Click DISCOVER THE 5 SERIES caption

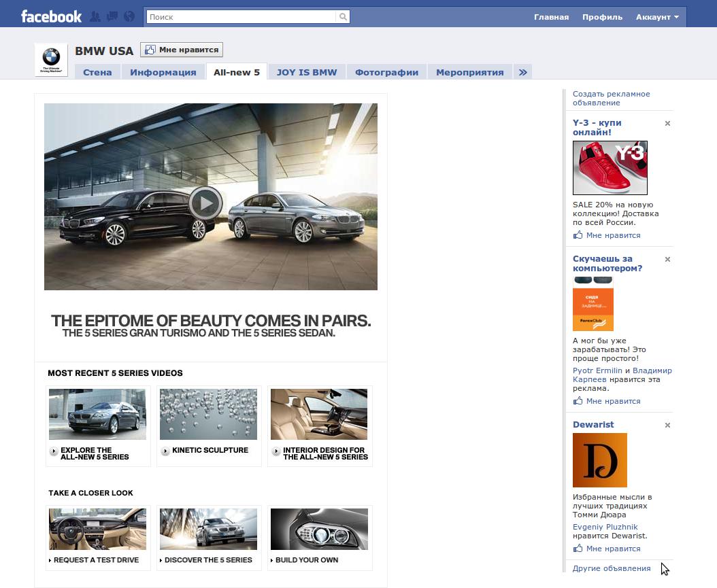pos(208,560)
